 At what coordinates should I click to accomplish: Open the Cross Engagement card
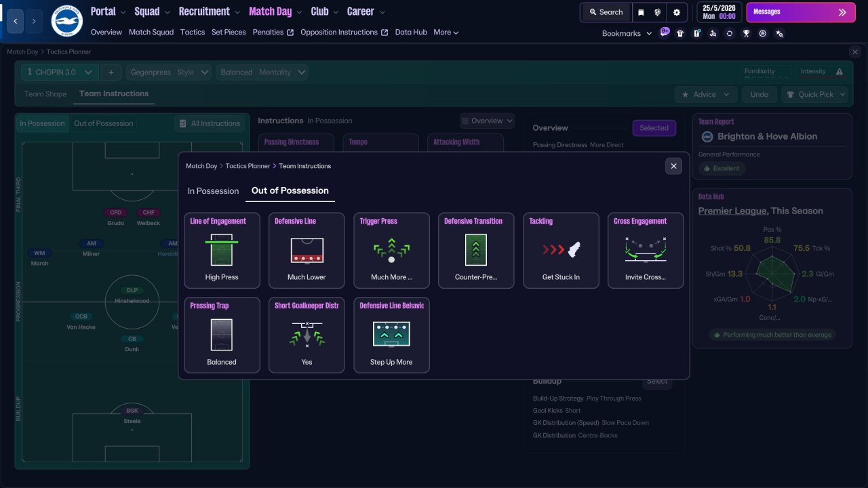[x=646, y=251]
